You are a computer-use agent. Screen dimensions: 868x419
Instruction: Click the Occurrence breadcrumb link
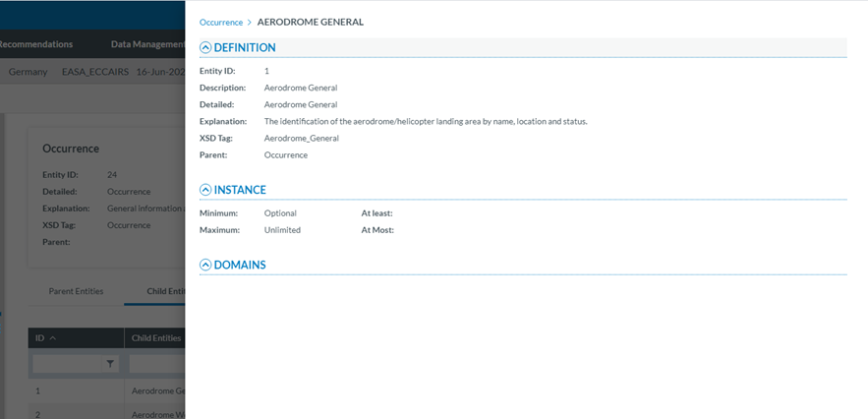tap(220, 22)
